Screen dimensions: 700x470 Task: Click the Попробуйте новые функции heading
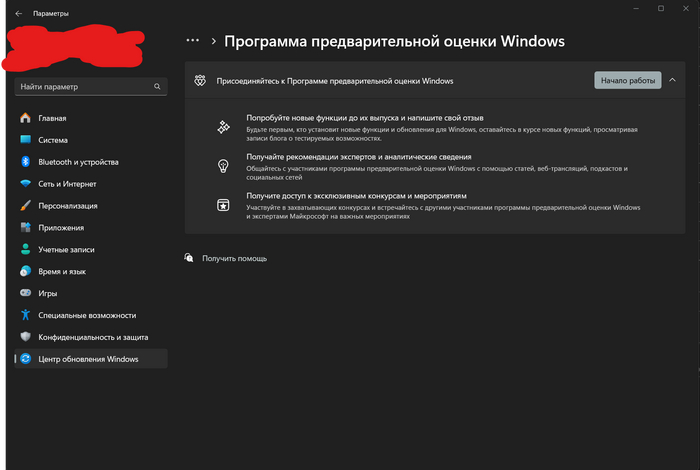coord(365,118)
